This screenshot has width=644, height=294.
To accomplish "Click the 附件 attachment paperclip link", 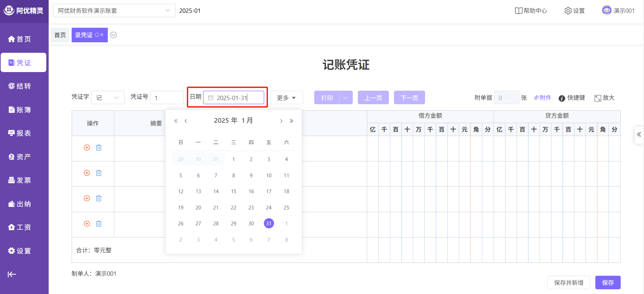I will point(543,98).
